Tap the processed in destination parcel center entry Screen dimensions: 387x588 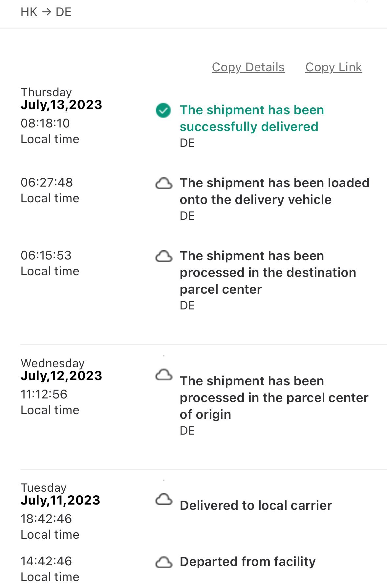click(x=268, y=272)
